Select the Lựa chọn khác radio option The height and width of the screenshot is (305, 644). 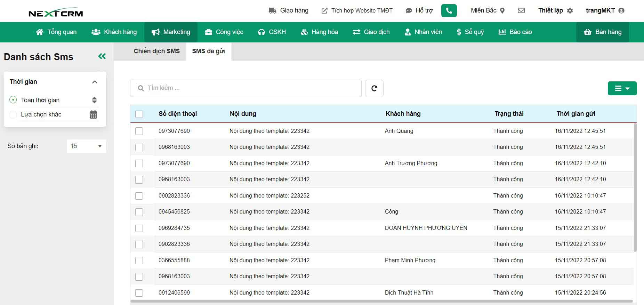tap(13, 114)
